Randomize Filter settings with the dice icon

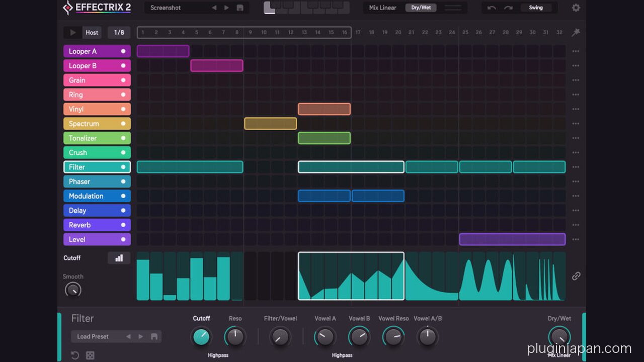(x=90, y=355)
